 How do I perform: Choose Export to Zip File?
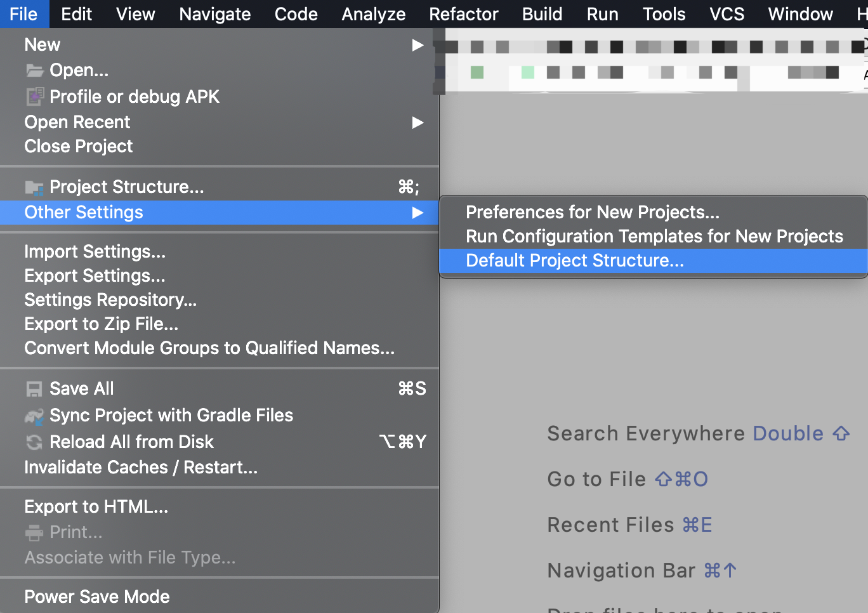click(x=102, y=324)
